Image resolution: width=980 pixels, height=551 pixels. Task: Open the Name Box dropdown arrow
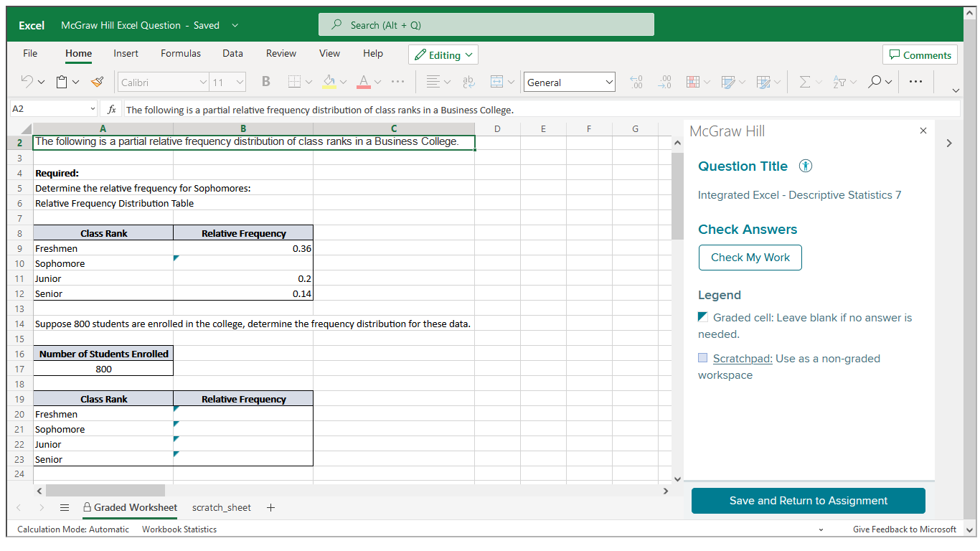coord(93,110)
